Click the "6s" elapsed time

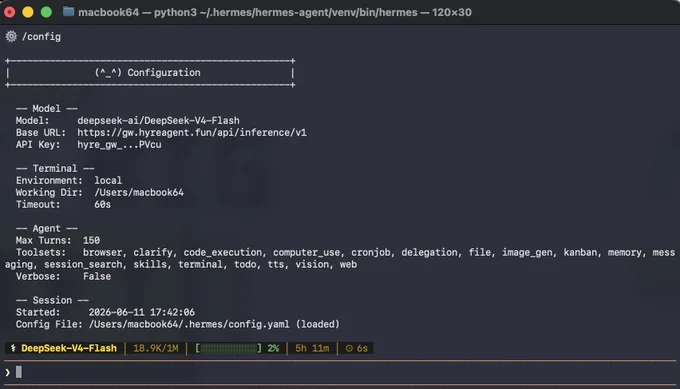click(362, 348)
